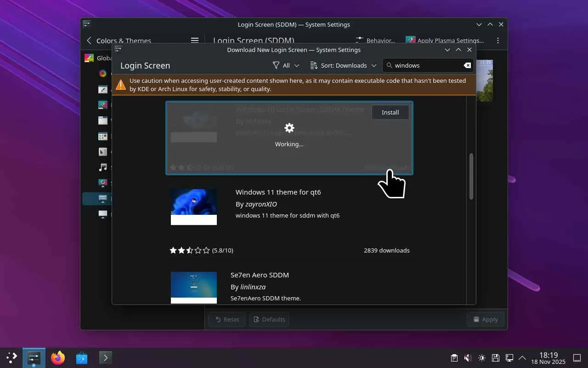588x368 pixels.
Task: Click the download dialog's vertical scrollbar
Action: coord(471,177)
